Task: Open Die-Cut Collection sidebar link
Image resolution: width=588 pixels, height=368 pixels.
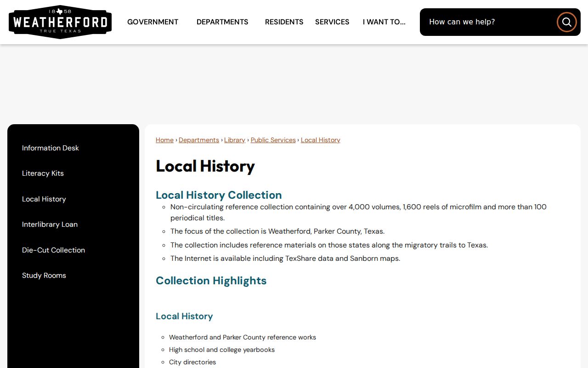Action: [x=53, y=250]
